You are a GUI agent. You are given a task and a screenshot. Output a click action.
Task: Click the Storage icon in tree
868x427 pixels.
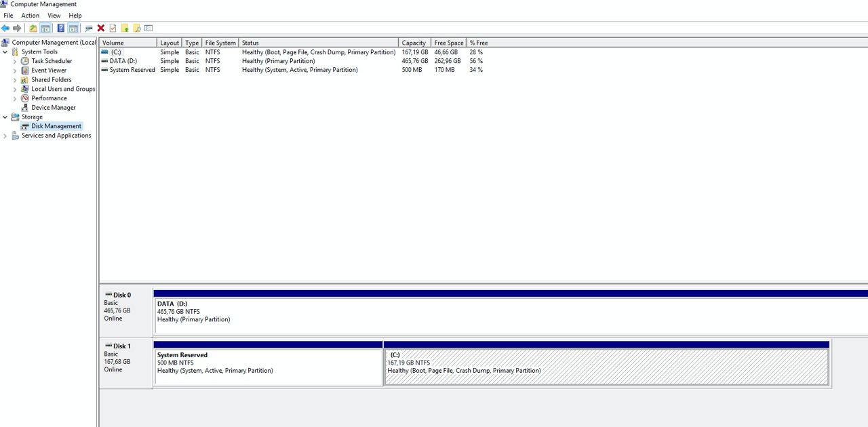[15, 117]
